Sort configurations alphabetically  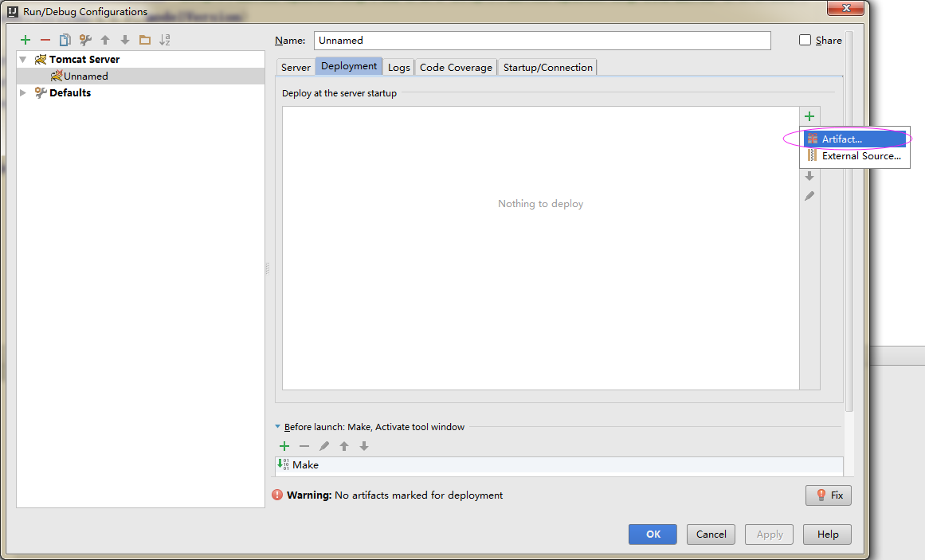[x=165, y=40]
